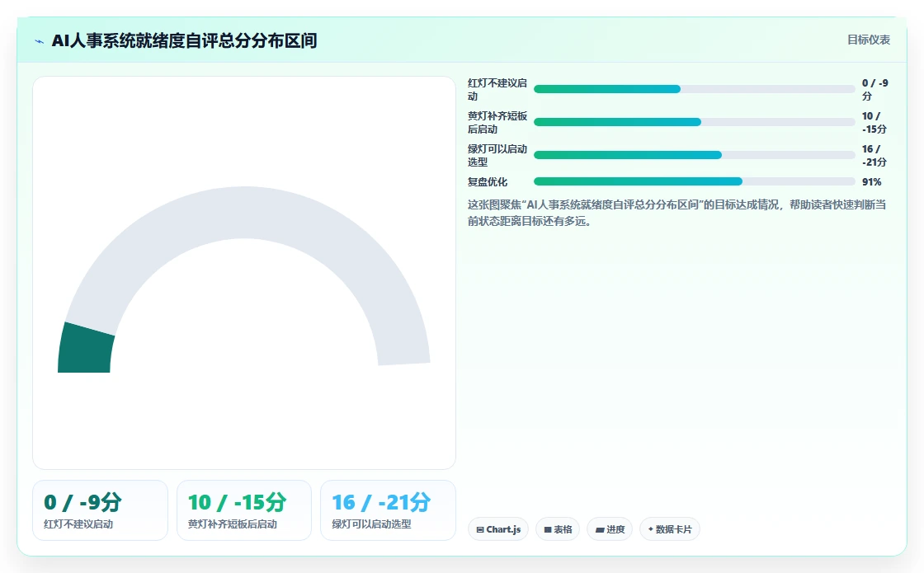
Task: Click the 16 / -21分 value beside third bar
Action: coord(874,156)
